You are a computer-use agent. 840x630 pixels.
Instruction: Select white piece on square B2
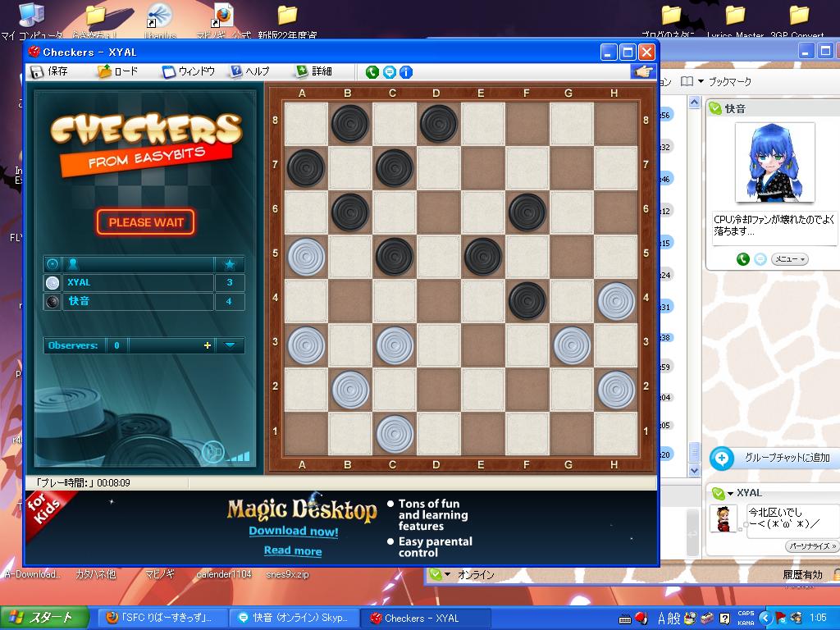pyautogui.click(x=349, y=390)
